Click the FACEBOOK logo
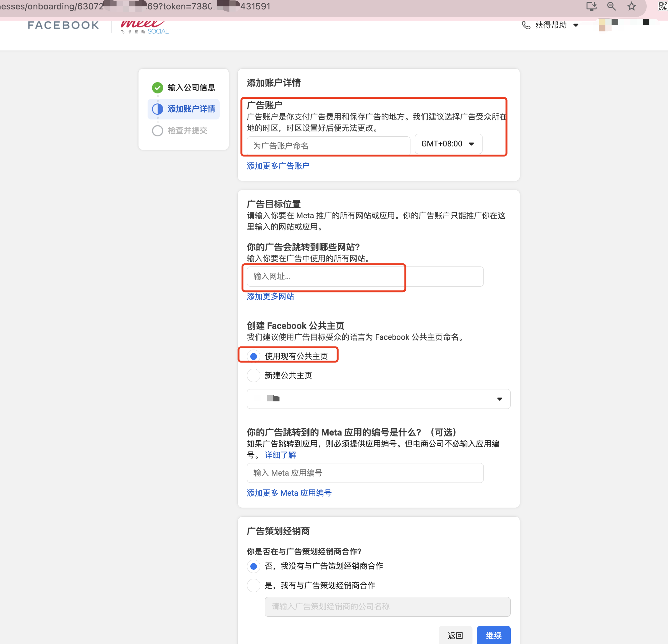The height and width of the screenshot is (644, 668). 63,25
